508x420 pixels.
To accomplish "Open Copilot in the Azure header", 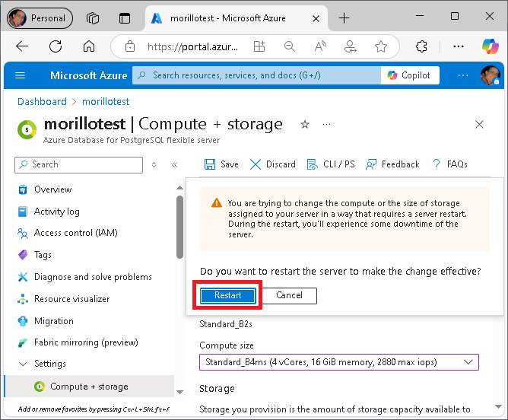I will pyautogui.click(x=410, y=75).
